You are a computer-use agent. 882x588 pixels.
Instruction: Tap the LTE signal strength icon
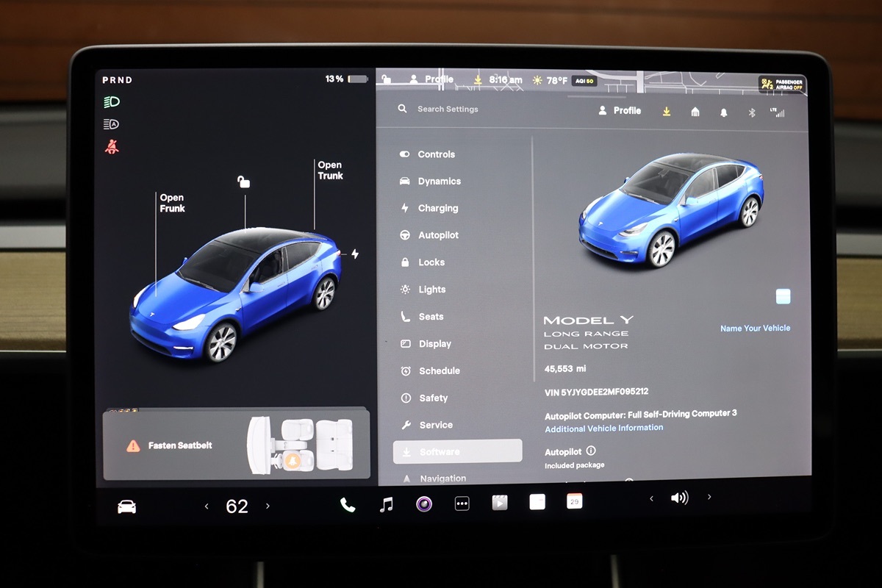(x=777, y=112)
